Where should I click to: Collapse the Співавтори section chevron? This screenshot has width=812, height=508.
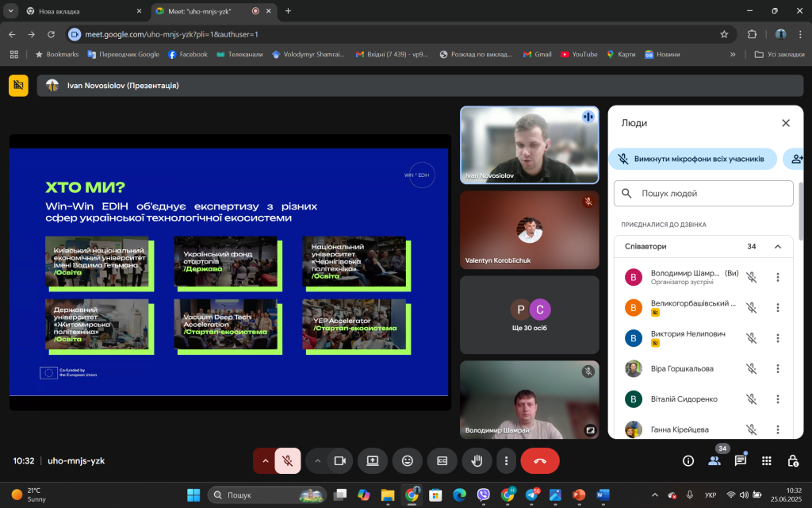[x=778, y=246]
